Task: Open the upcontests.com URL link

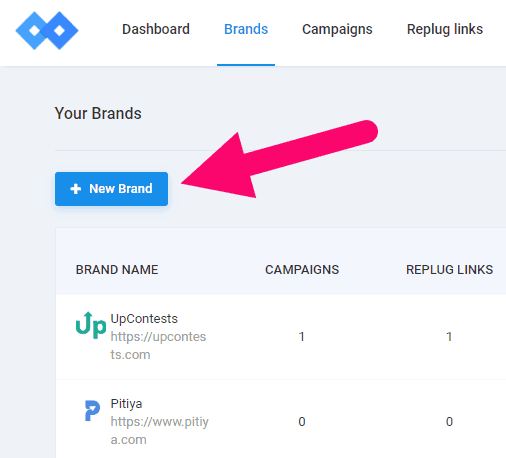Action: pos(158,346)
